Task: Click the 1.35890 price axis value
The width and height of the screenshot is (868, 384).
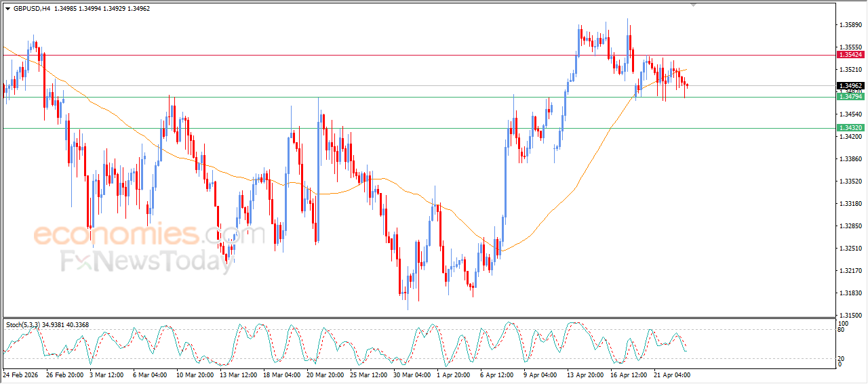Action: point(850,25)
